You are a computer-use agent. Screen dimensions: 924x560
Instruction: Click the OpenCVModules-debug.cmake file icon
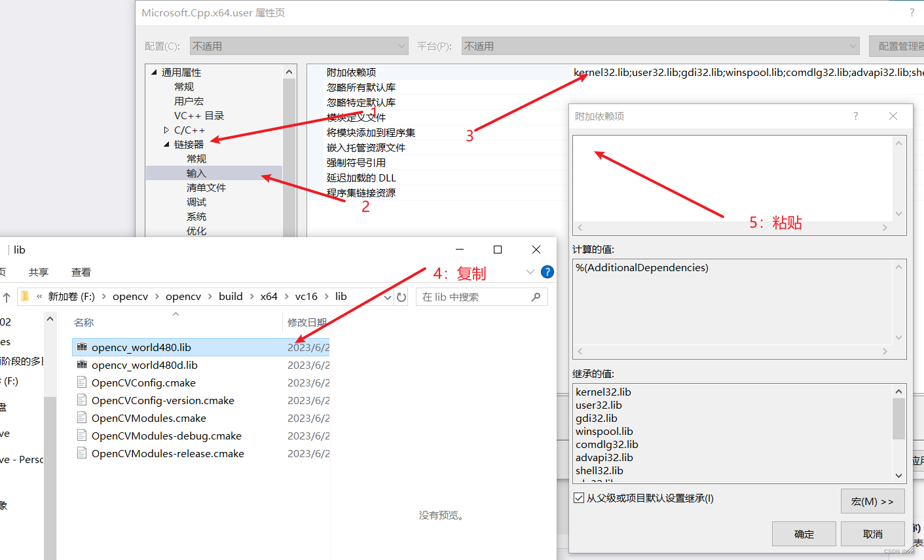coord(82,435)
